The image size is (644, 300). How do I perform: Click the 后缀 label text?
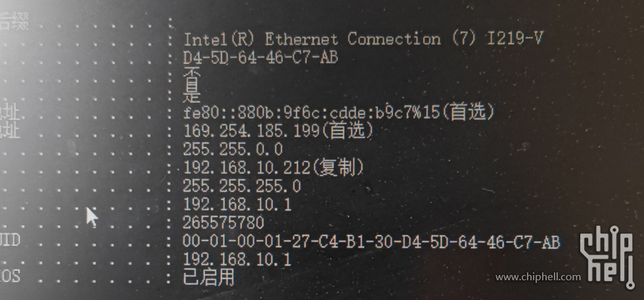coord(14,20)
